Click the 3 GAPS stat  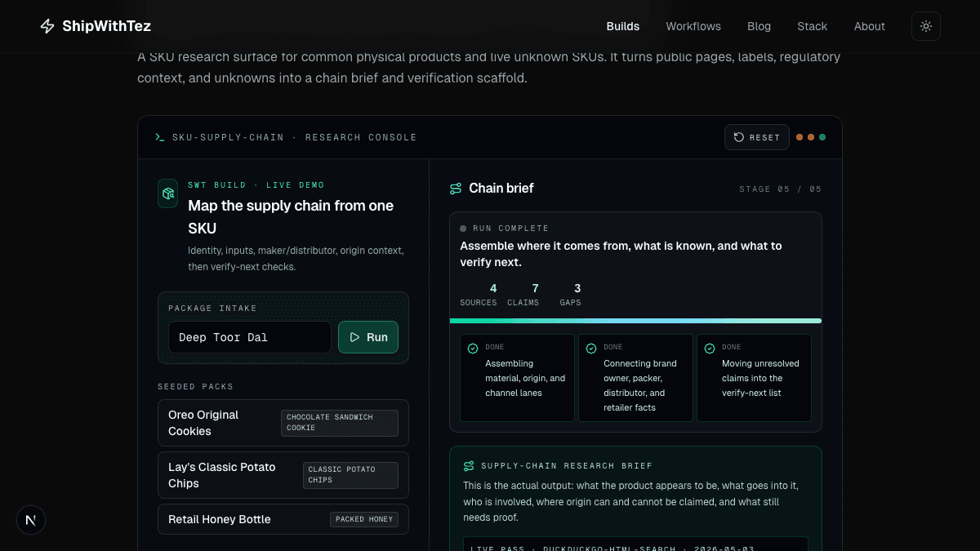[x=570, y=295]
